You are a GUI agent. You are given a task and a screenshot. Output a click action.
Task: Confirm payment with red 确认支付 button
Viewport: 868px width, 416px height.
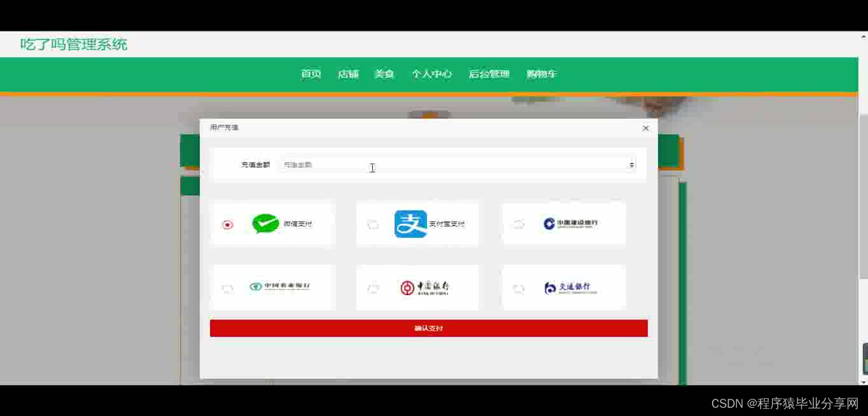429,328
